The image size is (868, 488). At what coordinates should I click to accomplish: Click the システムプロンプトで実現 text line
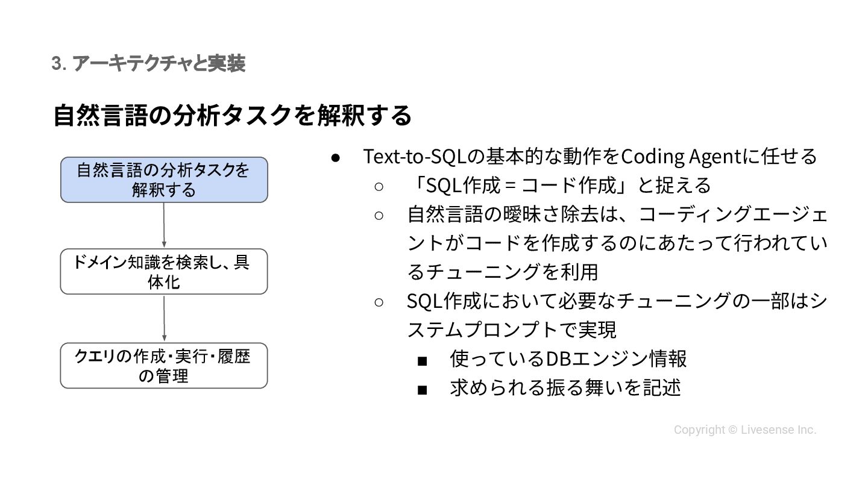[x=511, y=330]
